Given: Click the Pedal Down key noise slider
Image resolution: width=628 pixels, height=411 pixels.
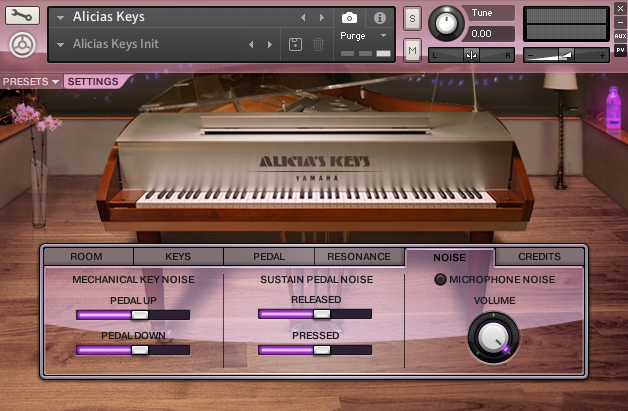Looking at the screenshot, I should [x=133, y=350].
